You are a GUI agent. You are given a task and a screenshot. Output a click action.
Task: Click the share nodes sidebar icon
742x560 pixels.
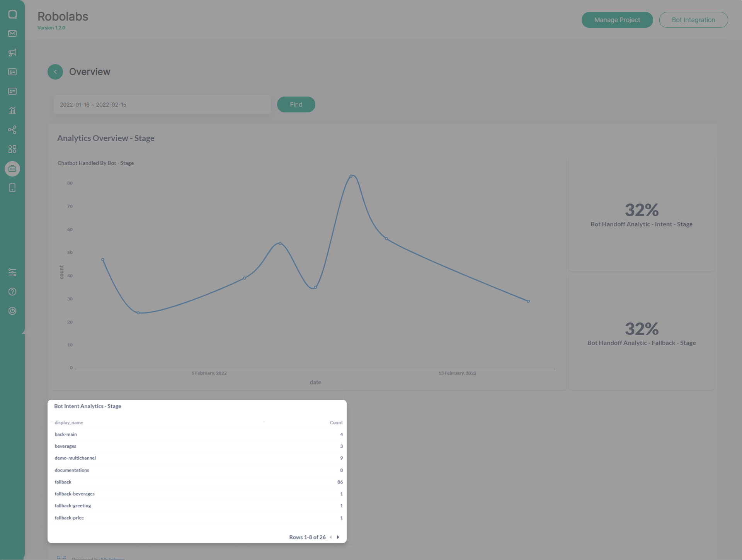12,130
